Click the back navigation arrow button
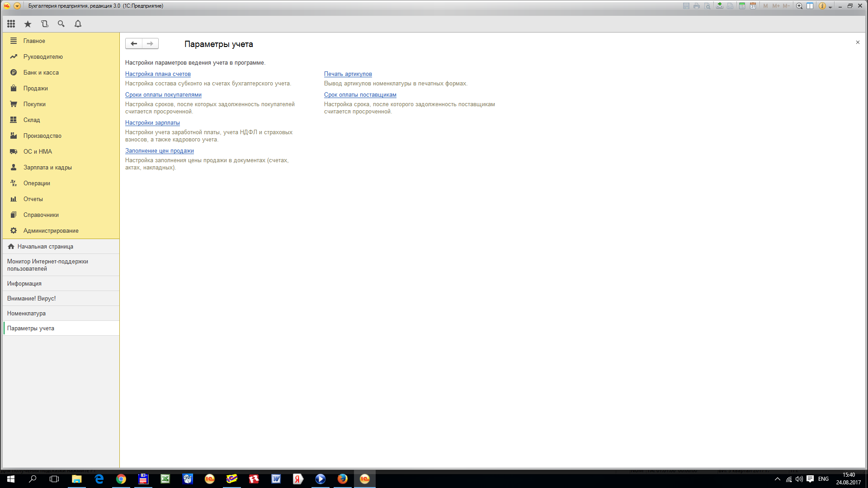The image size is (868, 488). pyautogui.click(x=134, y=43)
